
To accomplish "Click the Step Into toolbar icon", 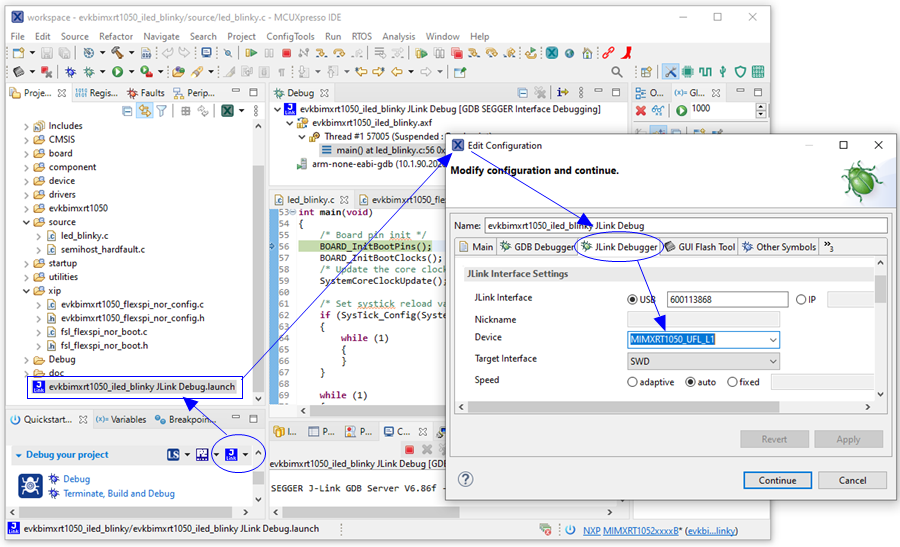I will [321, 53].
